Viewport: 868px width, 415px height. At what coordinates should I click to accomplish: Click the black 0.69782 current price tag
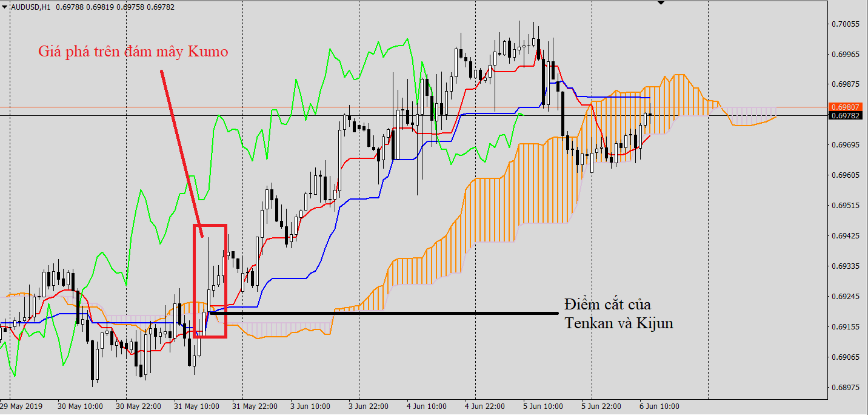click(x=846, y=115)
